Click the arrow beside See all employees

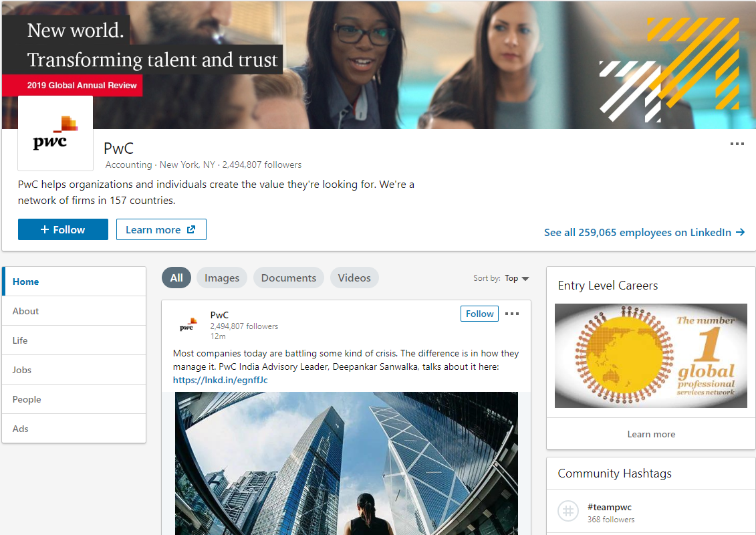click(740, 233)
